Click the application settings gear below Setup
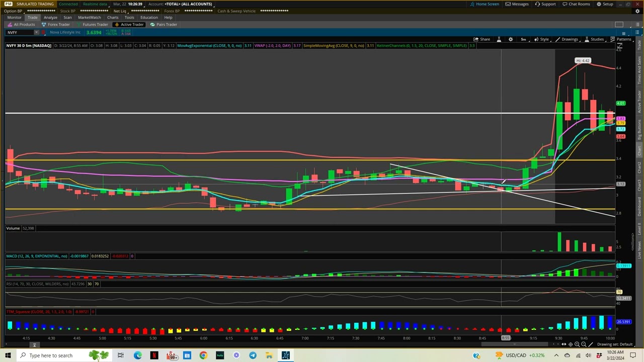644x362 pixels. pyautogui.click(x=637, y=11)
